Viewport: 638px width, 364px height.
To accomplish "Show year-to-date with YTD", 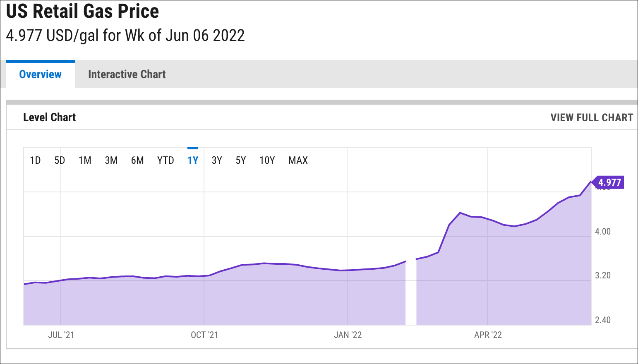I will [x=165, y=160].
